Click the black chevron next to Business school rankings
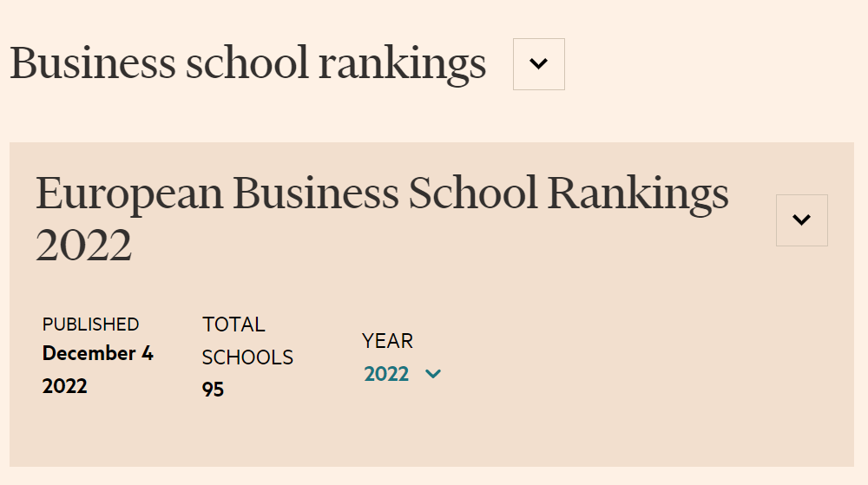The image size is (868, 485). 539,64
